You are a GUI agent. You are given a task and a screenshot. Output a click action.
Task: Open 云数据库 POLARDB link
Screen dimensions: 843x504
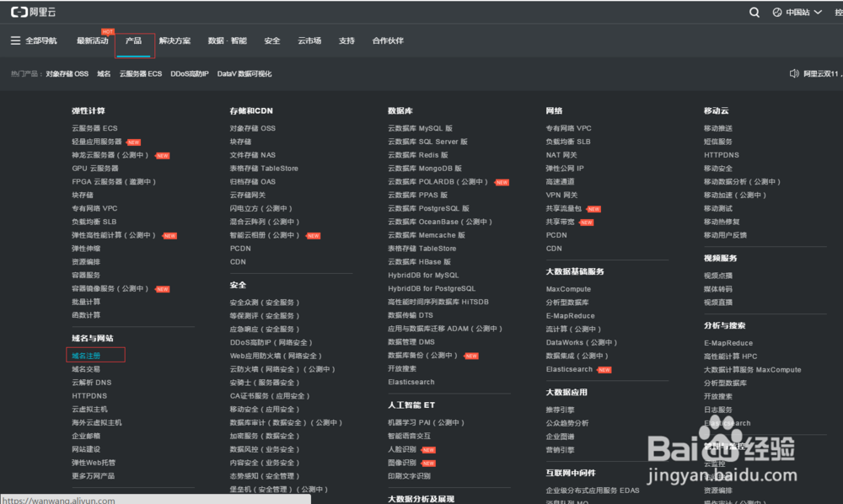438,182
